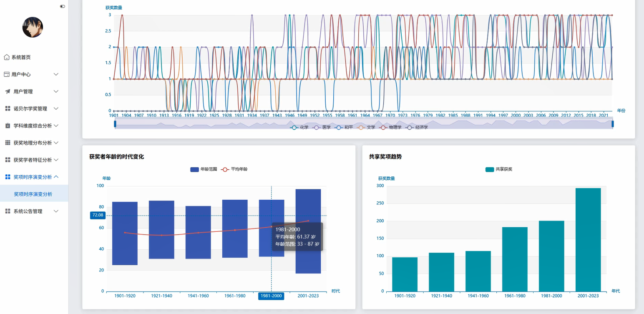Click the grid icon beside 系统公告管理

point(8,211)
